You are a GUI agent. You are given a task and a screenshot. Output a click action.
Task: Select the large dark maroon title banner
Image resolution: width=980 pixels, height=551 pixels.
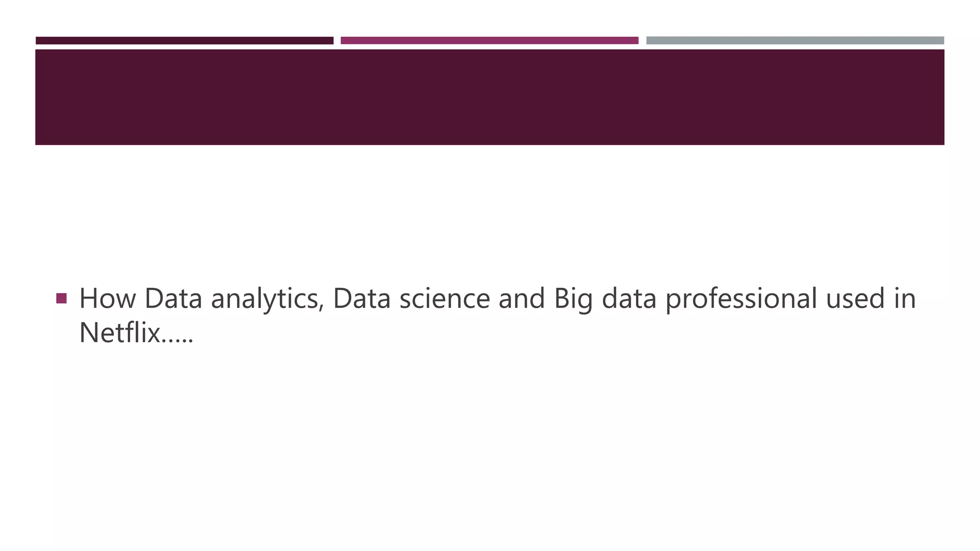[490, 97]
